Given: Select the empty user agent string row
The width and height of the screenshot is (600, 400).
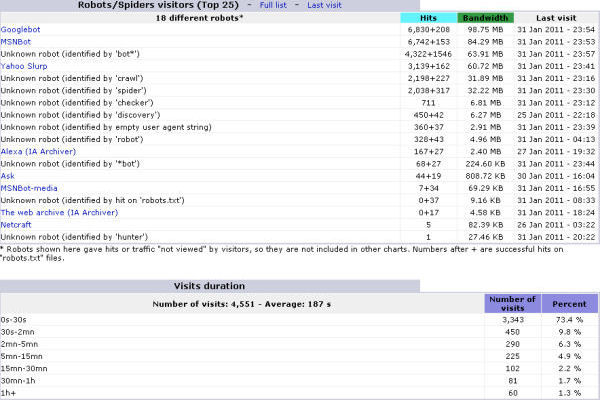Looking at the screenshot, I should [x=299, y=127].
